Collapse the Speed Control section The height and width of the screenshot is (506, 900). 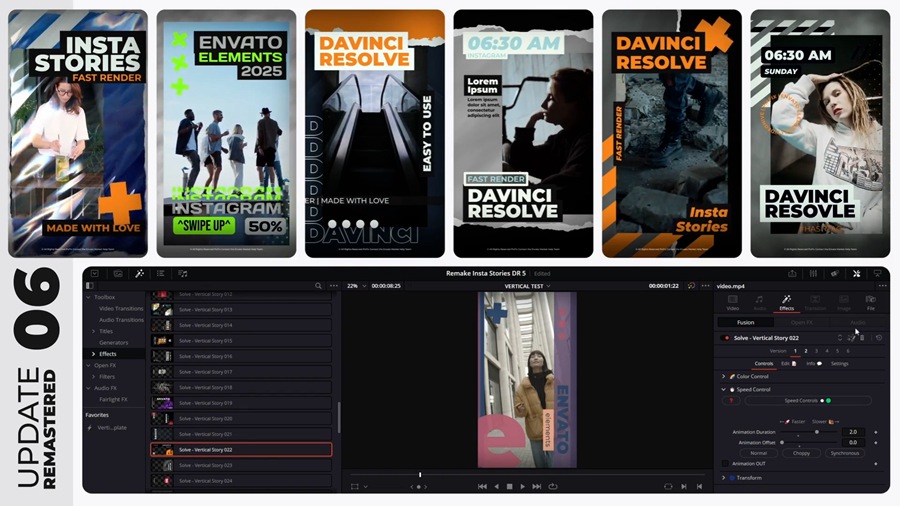pyautogui.click(x=723, y=389)
